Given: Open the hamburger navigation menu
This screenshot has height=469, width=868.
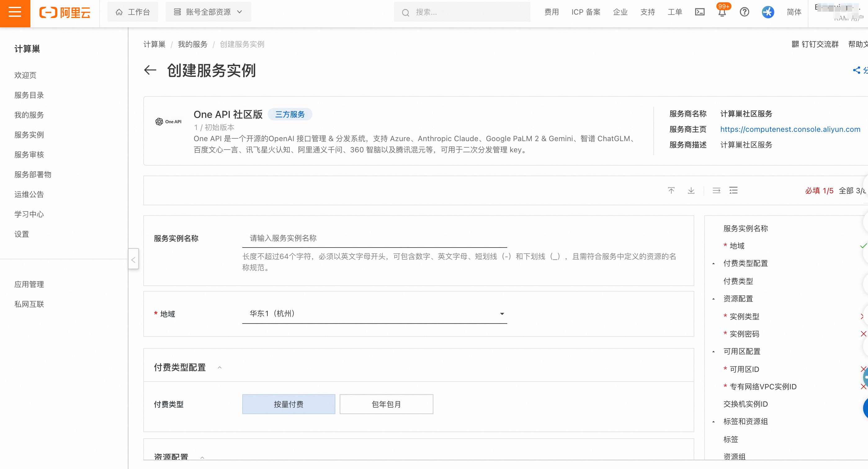Looking at the screenshot, I should point(15,12).
